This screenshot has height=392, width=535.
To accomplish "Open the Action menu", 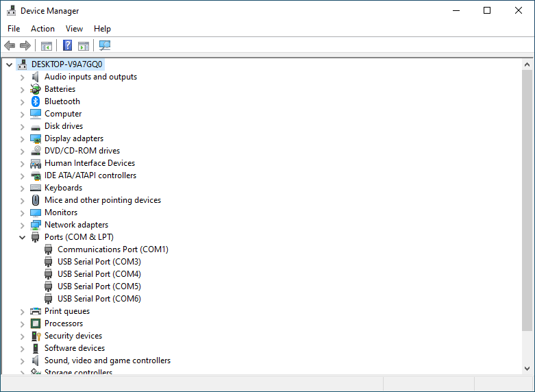I will tap(42, 29).
